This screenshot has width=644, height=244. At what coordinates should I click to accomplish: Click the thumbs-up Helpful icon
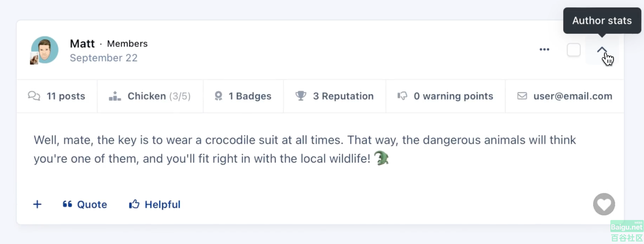(134, 204)
